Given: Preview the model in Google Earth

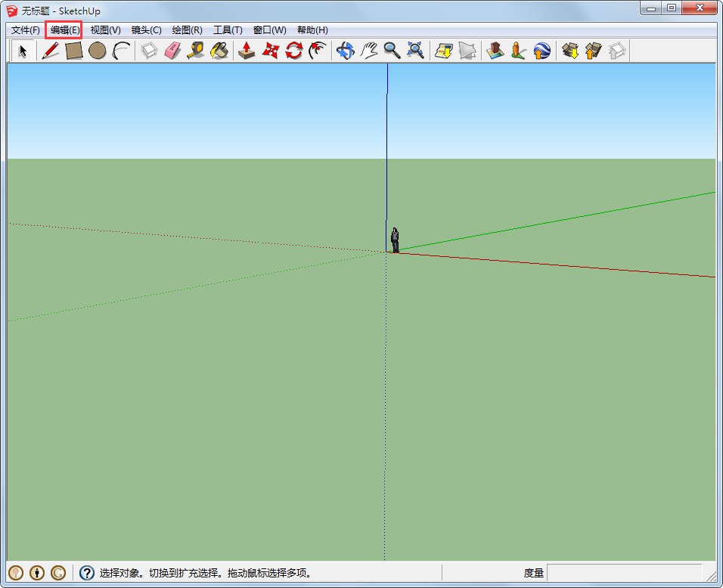Looking at the screenshot, I should (x=541, y=51).
